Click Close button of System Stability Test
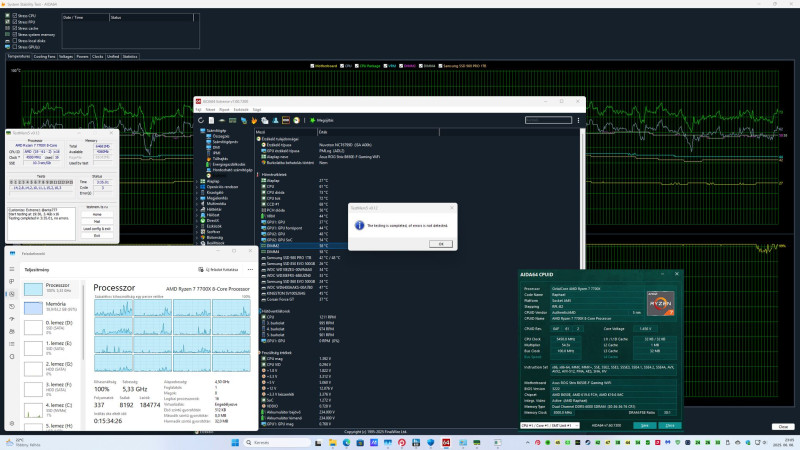The width and height of the screenshot is (800, 450). (x=783, y=427)
